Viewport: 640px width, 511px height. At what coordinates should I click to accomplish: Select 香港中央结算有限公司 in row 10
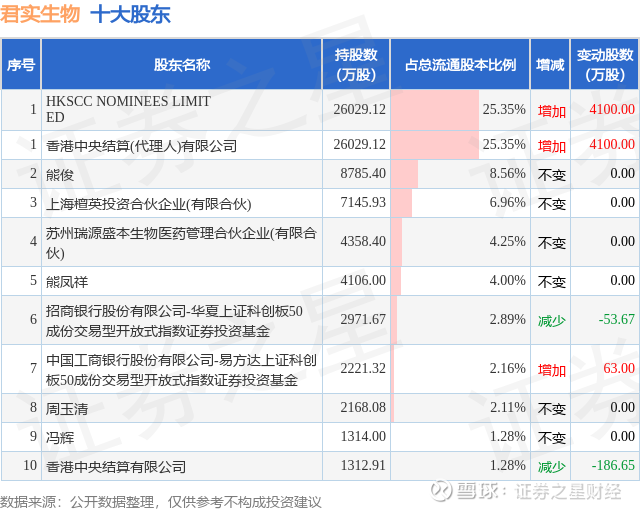(116, 467)
